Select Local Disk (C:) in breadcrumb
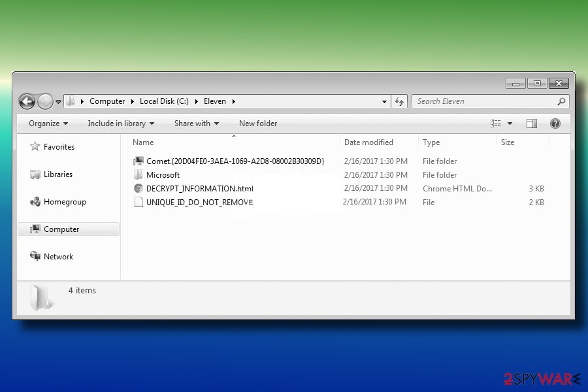This screenshot has width=588, height=392. 164,101
